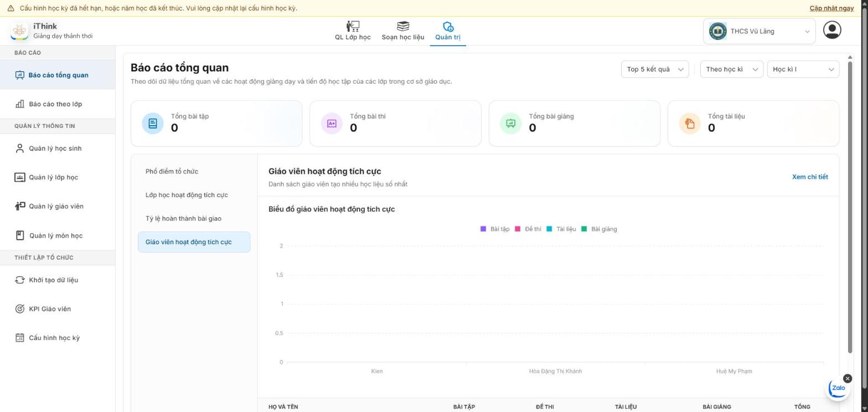Image resolution: width=868 pixels, height=412 pixels.
Task: Select Lớp học hoạt động tích cực tab
Action: coord(194,195)
